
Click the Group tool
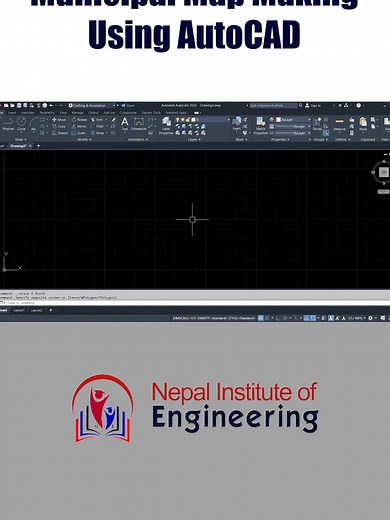[x=317, y=124]
